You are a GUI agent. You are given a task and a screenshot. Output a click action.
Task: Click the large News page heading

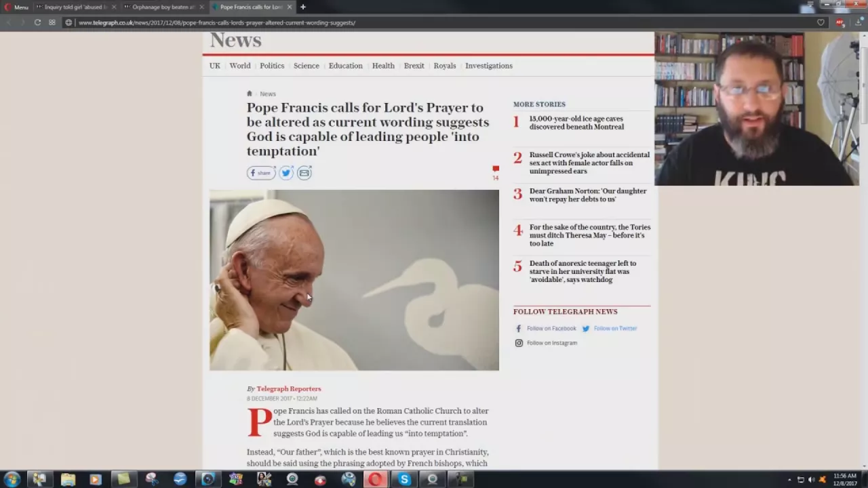point(235,40)
